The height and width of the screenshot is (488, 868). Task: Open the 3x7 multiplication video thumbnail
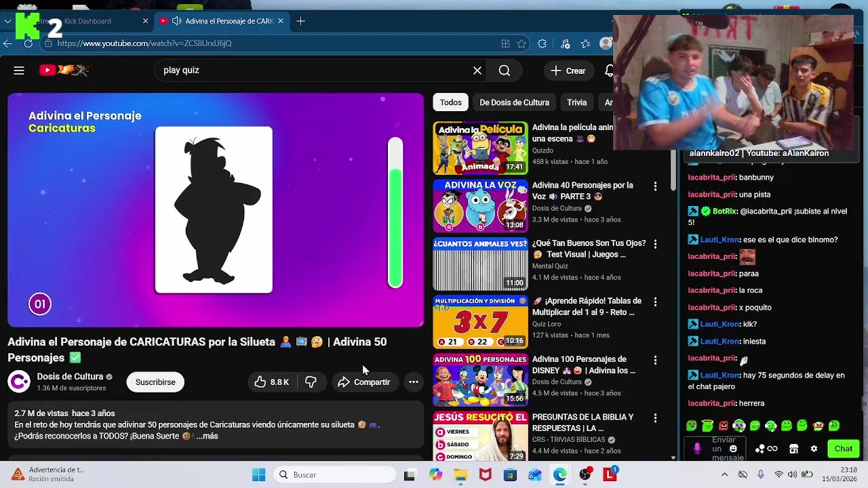tap(480, 322)
